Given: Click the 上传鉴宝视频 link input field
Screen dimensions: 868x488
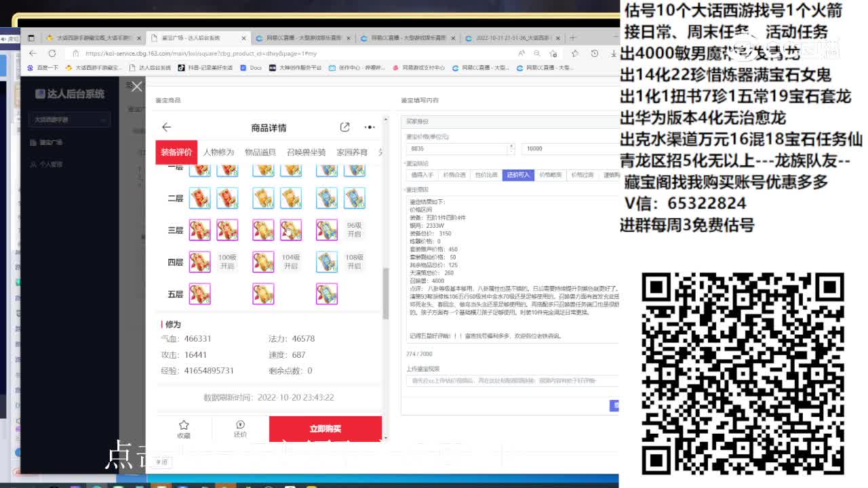Looking at the screenshot, I should coord(513,381).
